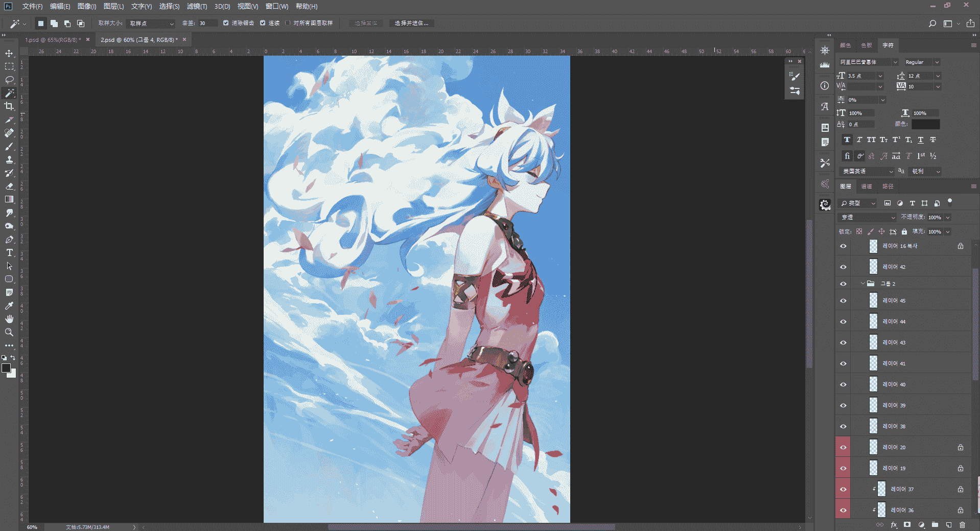
Task: Select the Zoom tool in toolbar
Action: [9, 332]
